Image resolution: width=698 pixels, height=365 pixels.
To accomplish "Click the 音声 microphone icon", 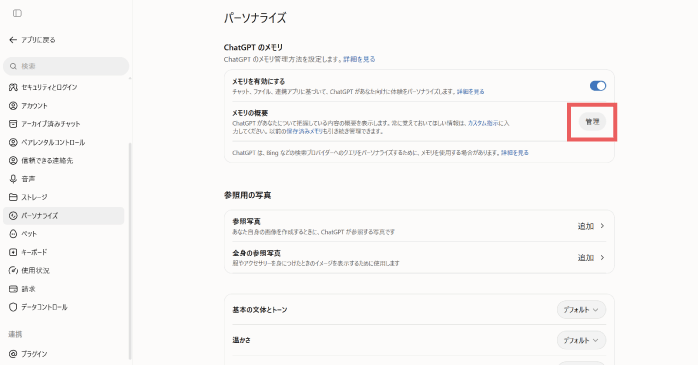I will [x=13, y=179].
